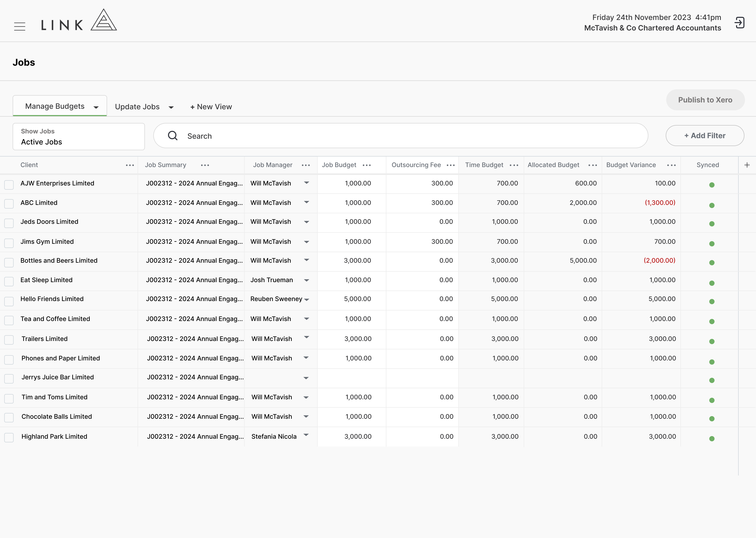Open the Tea and Coffee Limited client

(x=55, y=319)
